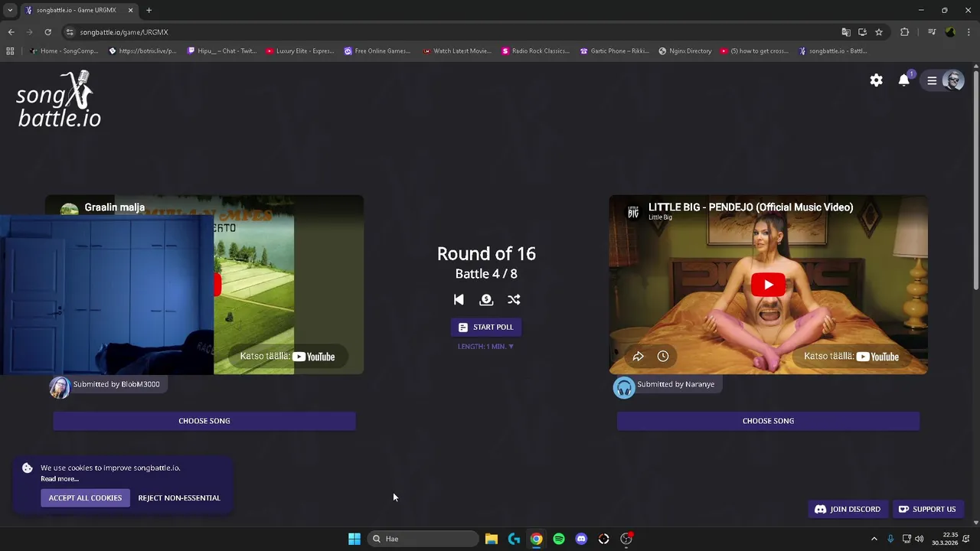This screenshot has width=980, height=551.
Task: Open the how to get cross bookmark
Action: pos(755,51)
